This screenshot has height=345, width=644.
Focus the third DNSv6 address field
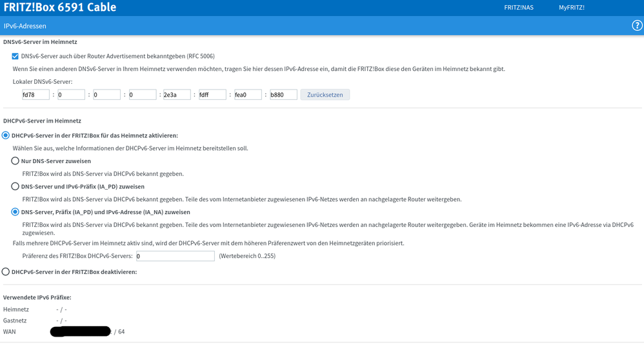[x=106, y=95]
